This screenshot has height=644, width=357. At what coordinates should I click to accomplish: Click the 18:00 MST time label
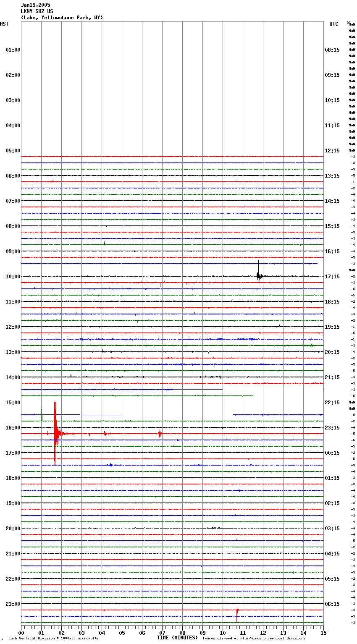coord(13,478)
